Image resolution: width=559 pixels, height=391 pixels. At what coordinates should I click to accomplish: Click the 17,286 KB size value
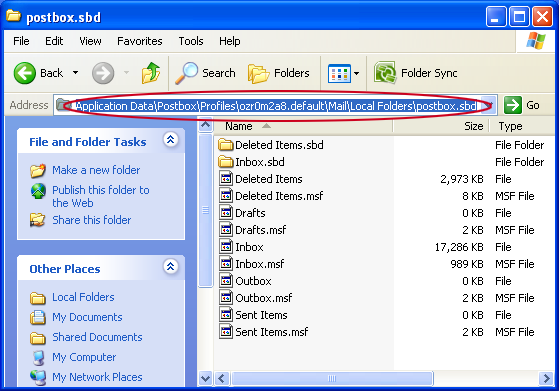click(x=459, y=247)
